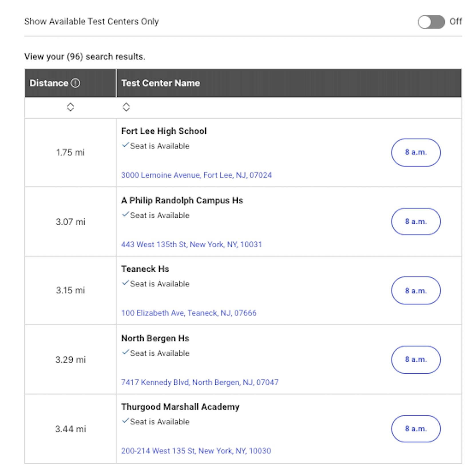Image resolution: width=476 pixels, height=469 pixels.
Task: Sort results by test center name arrows
Action: tap(126, 107)
